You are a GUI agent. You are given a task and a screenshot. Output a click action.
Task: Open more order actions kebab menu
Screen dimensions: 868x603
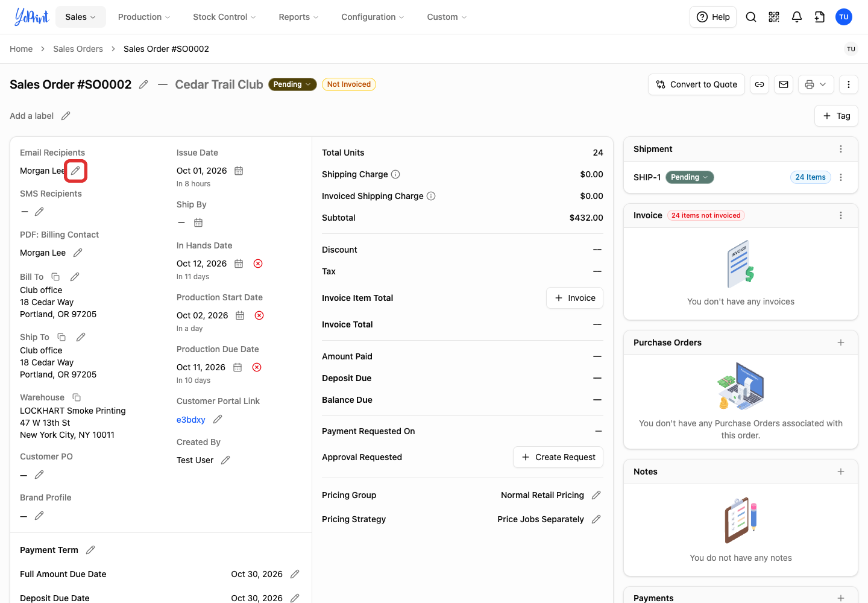pyautogui.click(x=849, y=84)
